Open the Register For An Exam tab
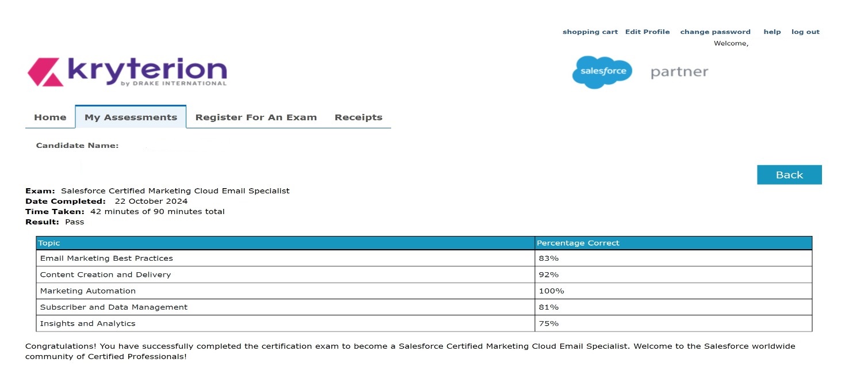The width and height of the screenshot is (868, 385). pyautogui.click(x=256, y=117)
